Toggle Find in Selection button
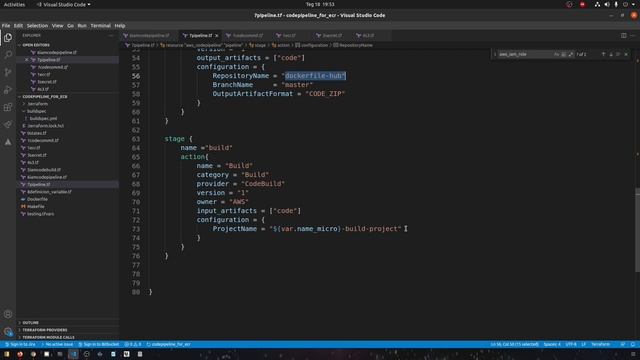The height and width of the screenshot is (360, 640). tap(618, 54)
